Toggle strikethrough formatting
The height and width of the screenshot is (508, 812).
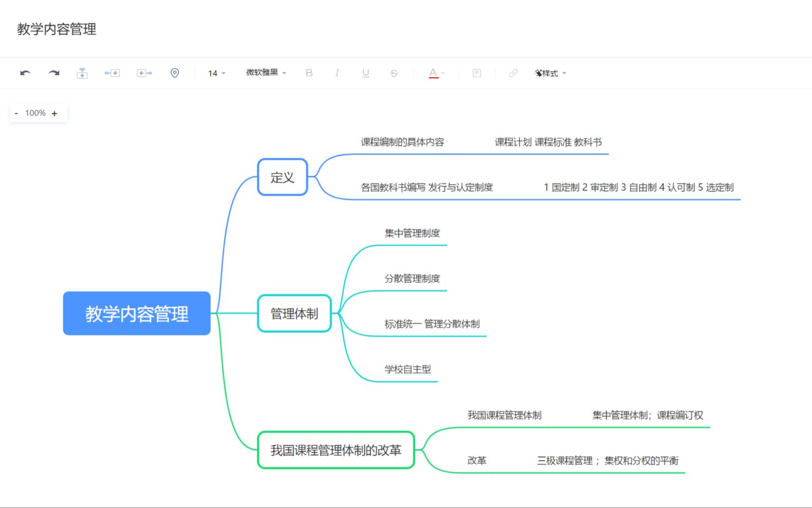[394, 73]
